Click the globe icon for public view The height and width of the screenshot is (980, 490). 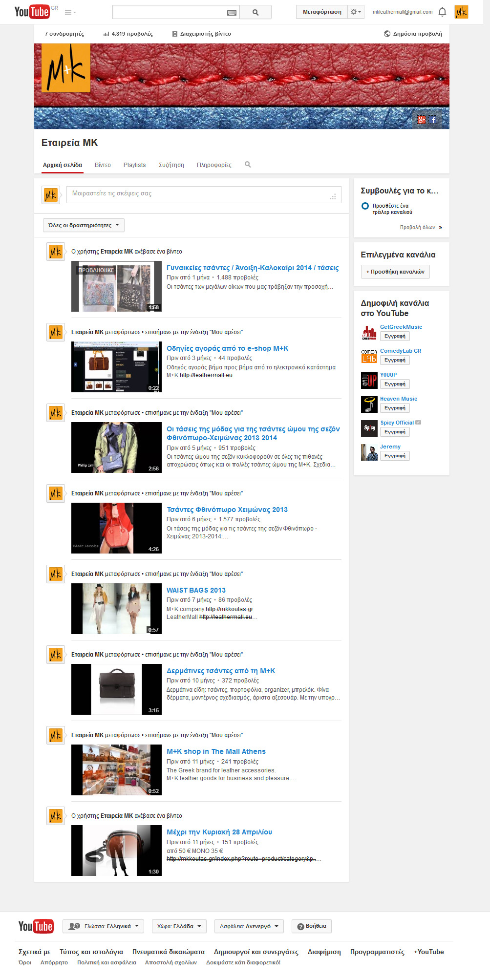387,34
